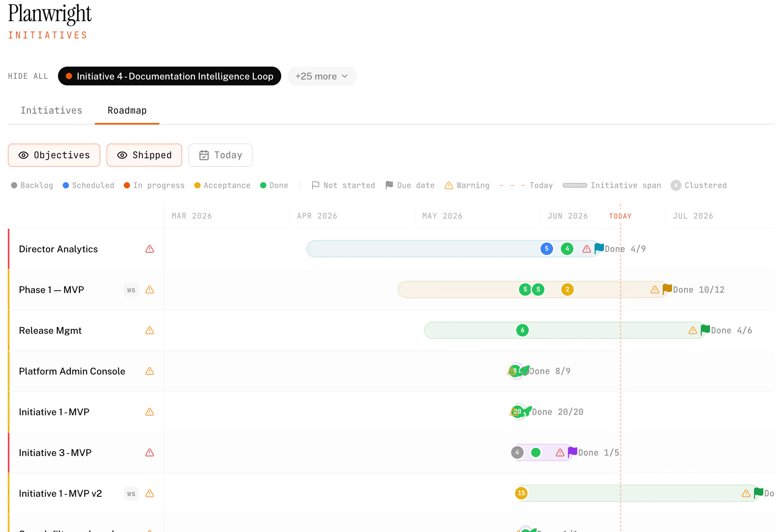The height and width of the screenshot is (532, 781).
Task: Click the Planwright logo title
Action: 50,13
